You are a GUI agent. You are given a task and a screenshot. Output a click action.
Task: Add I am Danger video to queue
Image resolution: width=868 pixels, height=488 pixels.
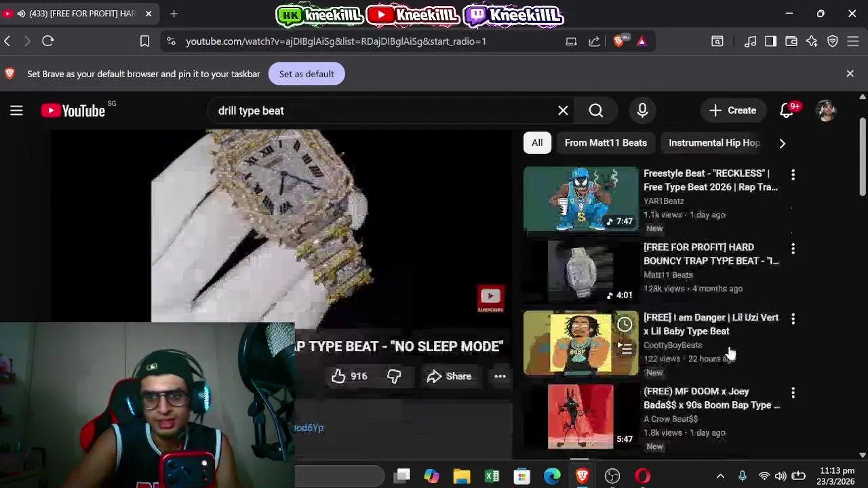click(x=625, y=349)
